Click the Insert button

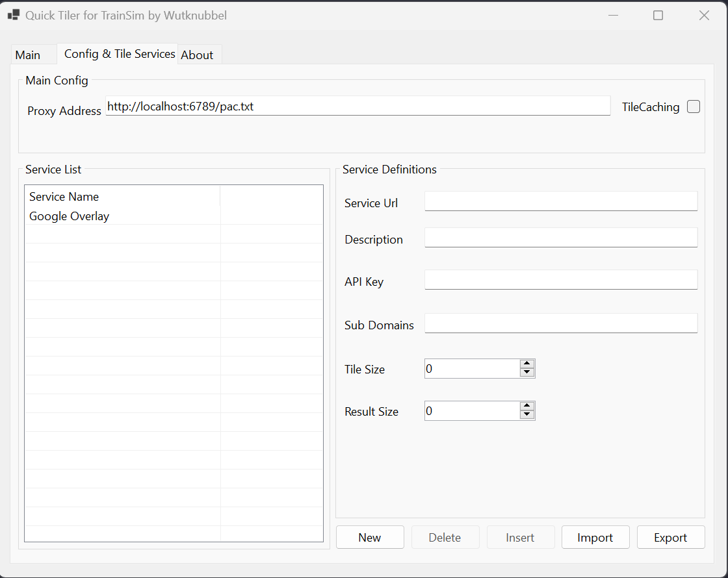click(521, 537)
